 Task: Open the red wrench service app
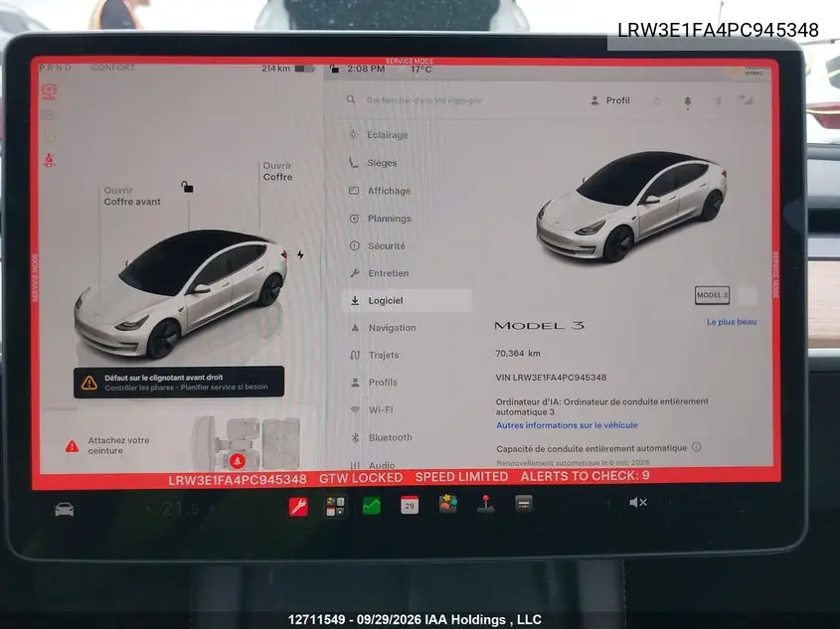[298, 506]
